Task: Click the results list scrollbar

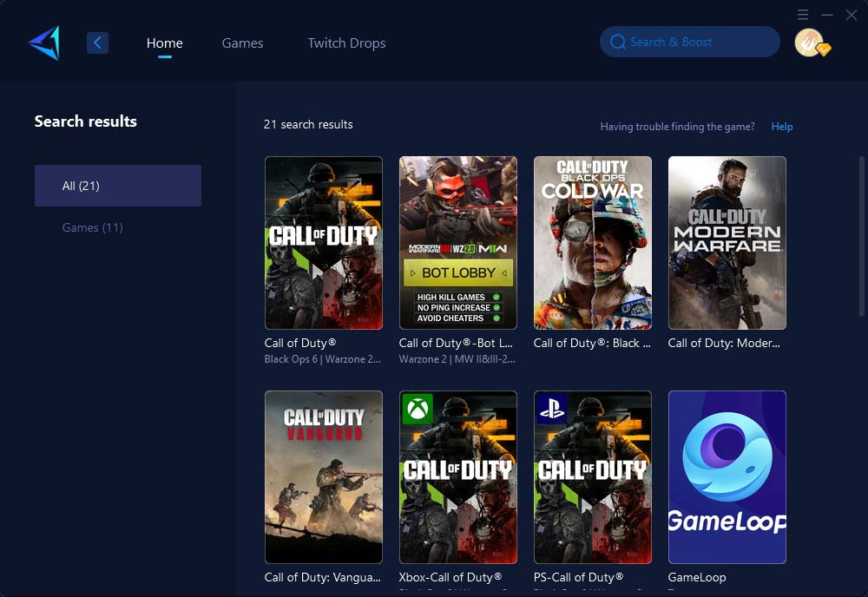Action: coord(861,237)
